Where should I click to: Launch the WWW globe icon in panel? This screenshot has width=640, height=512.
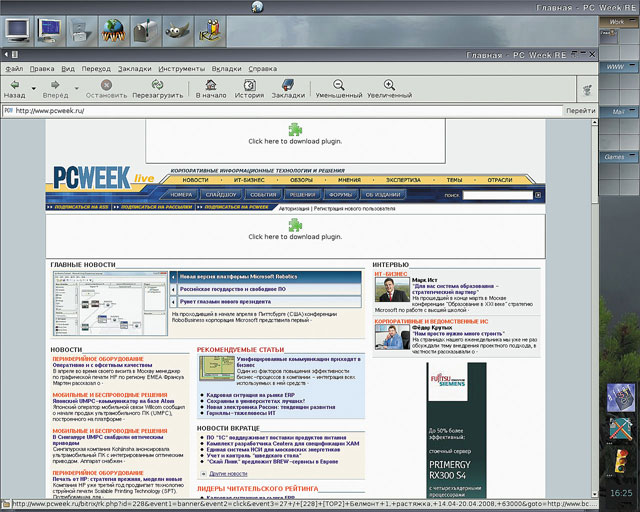(113, 31)
